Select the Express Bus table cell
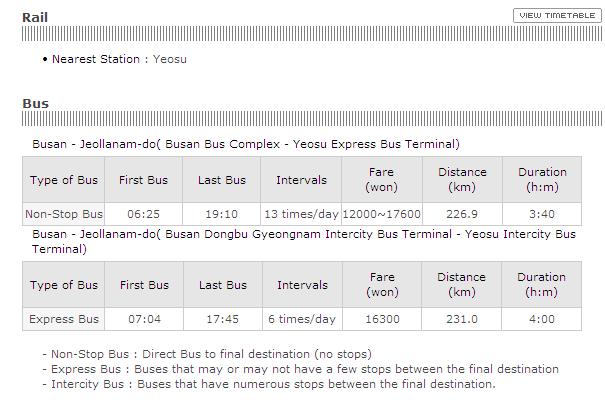The height and width of the screenshot is (406, 605). pos(64,319)
